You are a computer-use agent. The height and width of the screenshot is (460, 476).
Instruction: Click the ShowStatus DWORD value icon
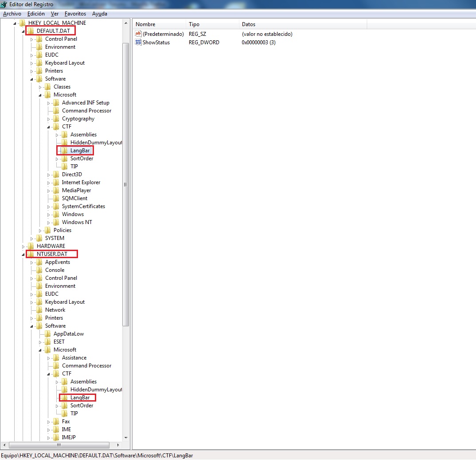coord(138,43)
